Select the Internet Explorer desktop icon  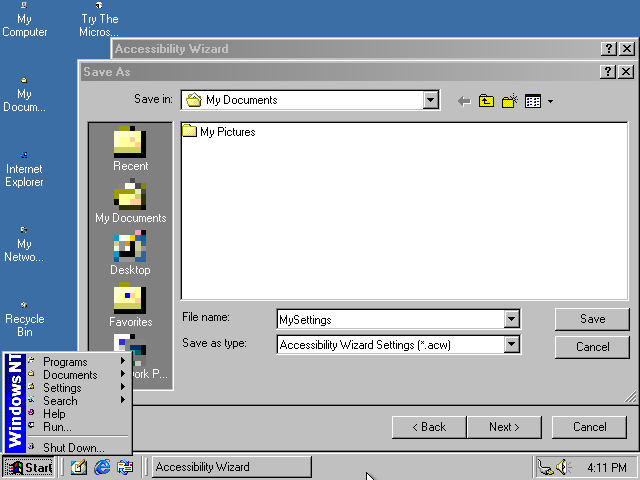click(x=24, y=170)
